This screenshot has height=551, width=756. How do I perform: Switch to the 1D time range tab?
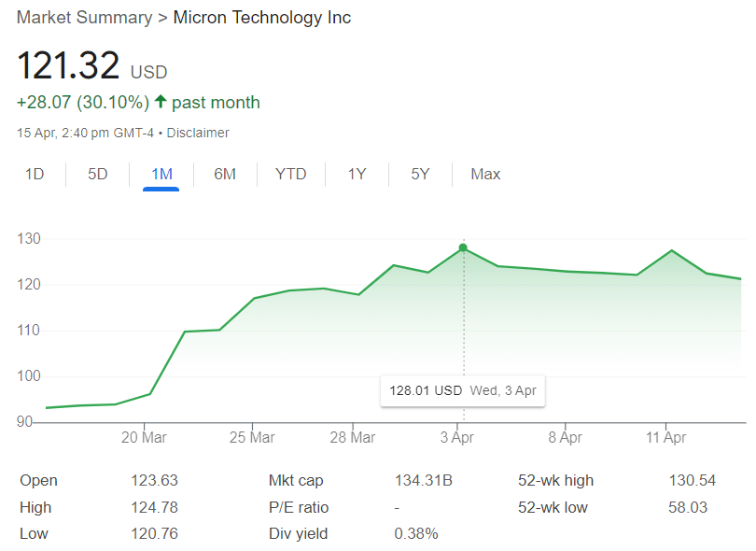pyautogui.click(x=35, y=174)
